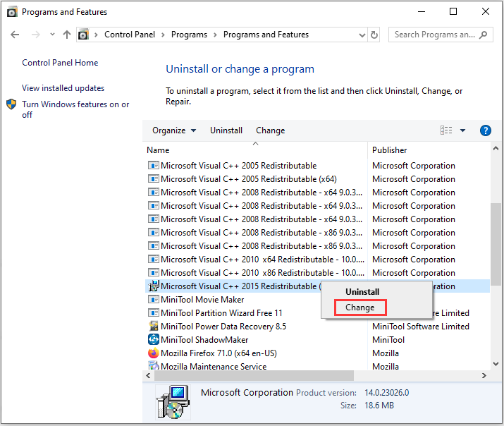Screen dimensions: 504x426
Task: Click MiniTool Software Limited publisher cell
Action: point(420,327)
